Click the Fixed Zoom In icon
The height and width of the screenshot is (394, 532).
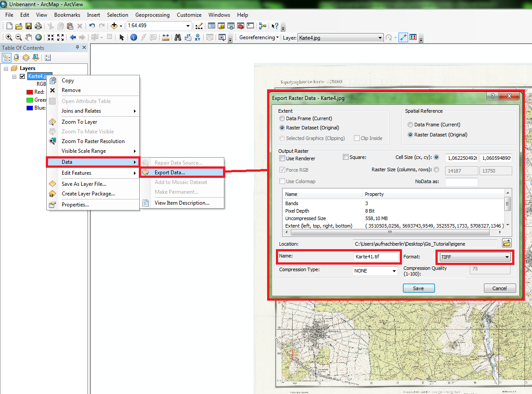pyautogui.click(x=51, y=37)
